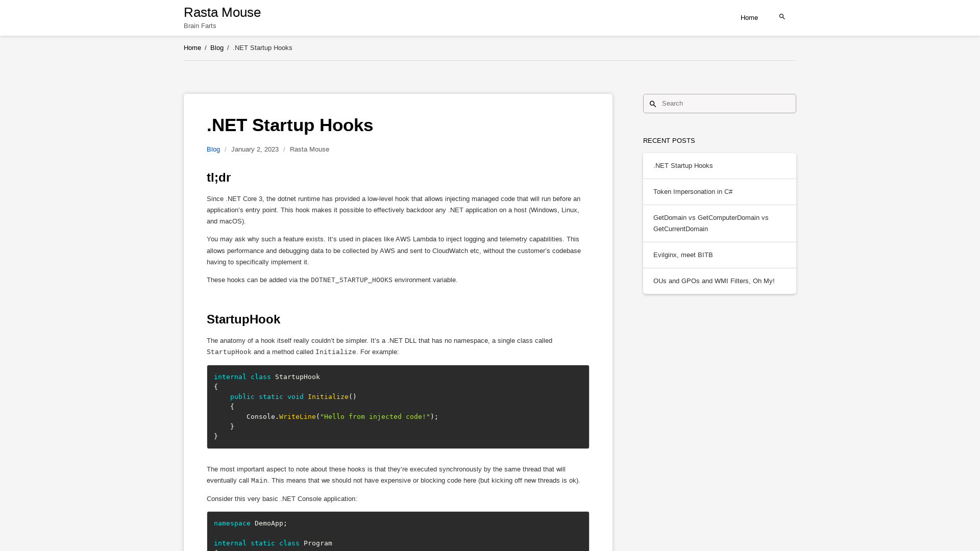Click the RECENT POSTS section header
This screenshot has height=551, width=980.
(x=668, y=140)
